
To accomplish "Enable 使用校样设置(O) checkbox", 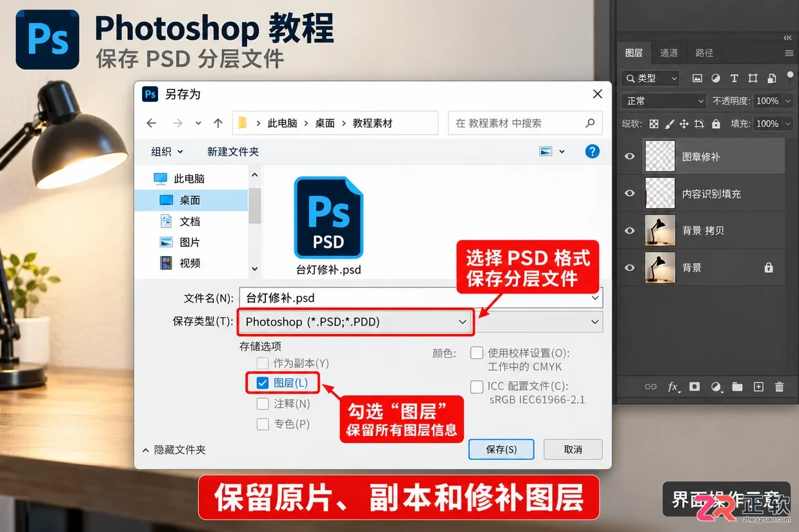I will coord(476,353).
